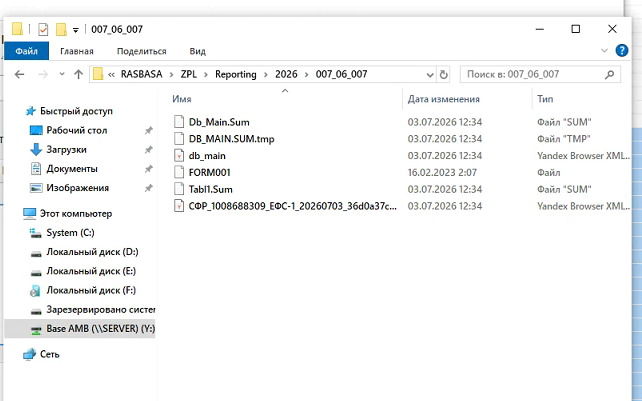The image size is (642, 401).
Task: Select the Db_Main.Sum file
Action: click(219, 122)
